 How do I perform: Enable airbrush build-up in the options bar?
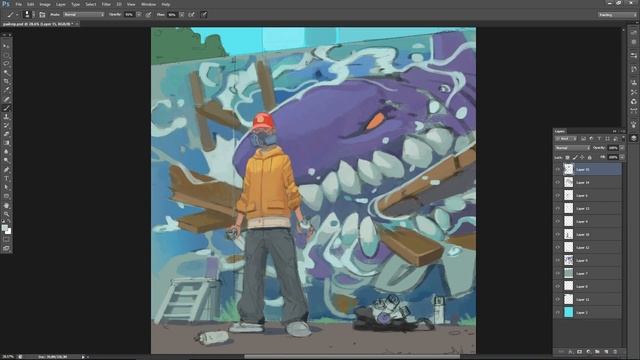click(x=191, y=15)
